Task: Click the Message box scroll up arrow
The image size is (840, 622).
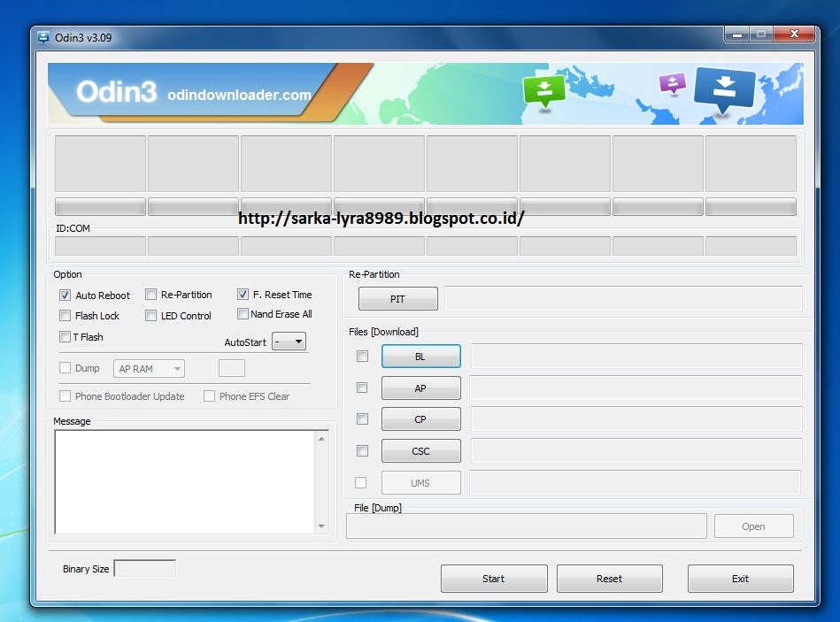Action: (x=321, y=439)
